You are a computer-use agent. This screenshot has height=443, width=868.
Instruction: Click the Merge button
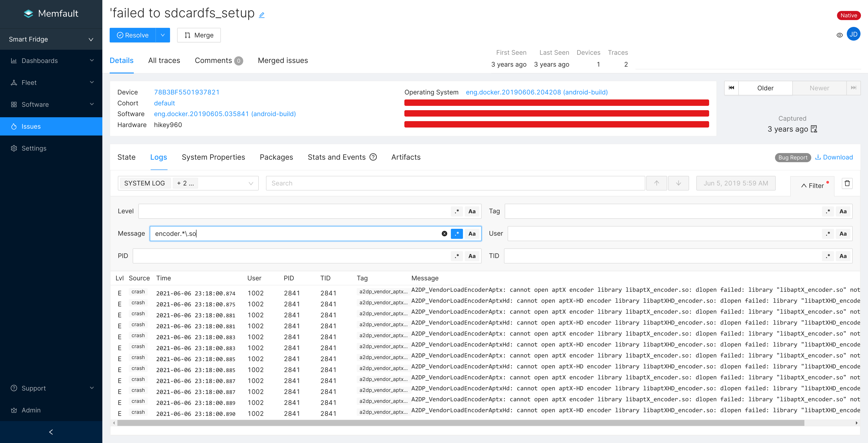click(x=199, y=35)
